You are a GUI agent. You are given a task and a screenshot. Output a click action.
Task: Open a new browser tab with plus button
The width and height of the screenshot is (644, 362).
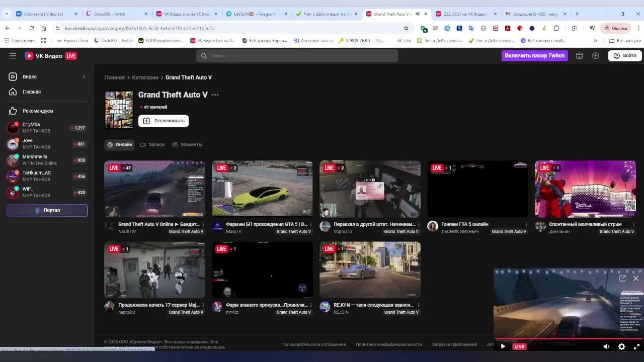coord(577,14)
